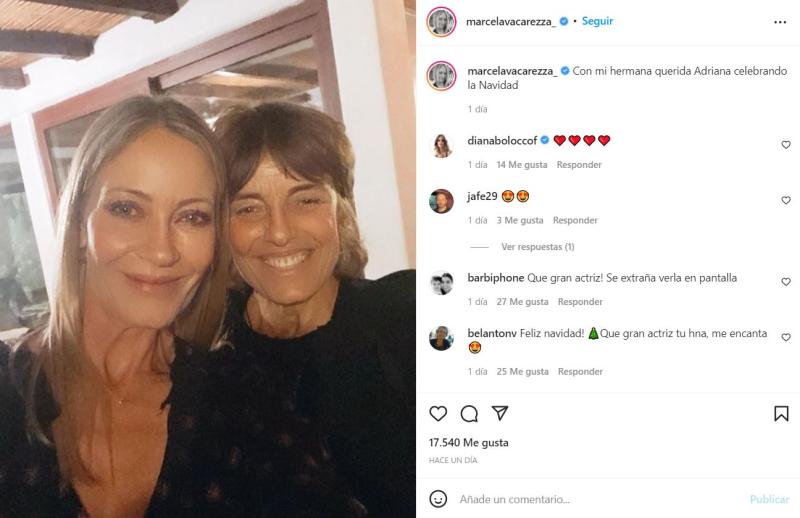Screen dimensions: 800x518
Task: Like jafe29's comment
Action: 785,200
